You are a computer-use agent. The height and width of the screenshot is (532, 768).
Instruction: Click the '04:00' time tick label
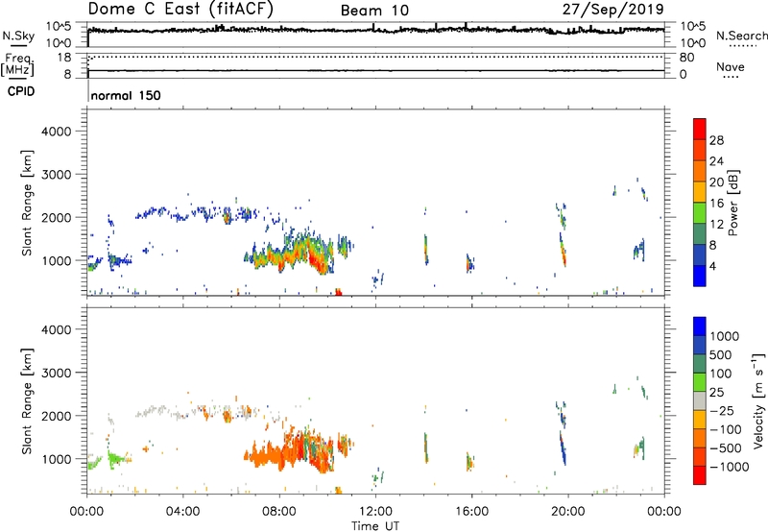click(x=182, y=512)
